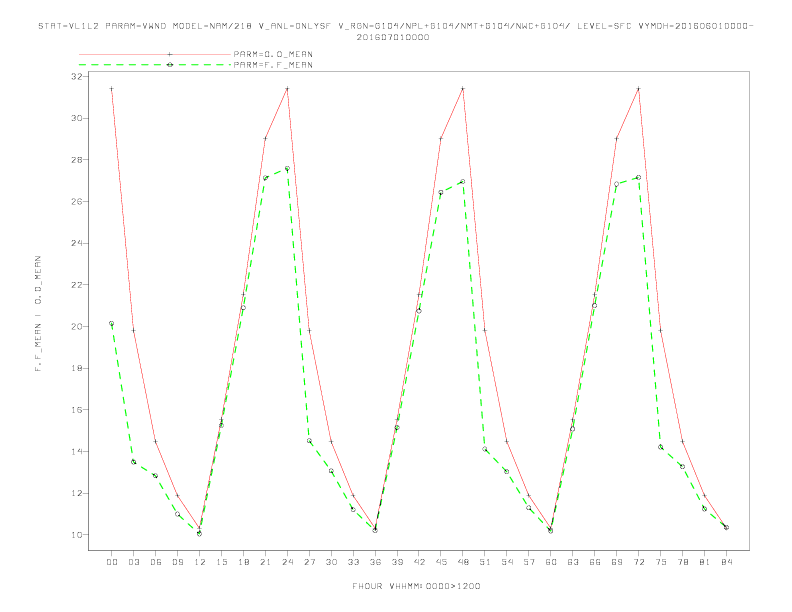The image size is (792, 612).
Task: Click the x-axis tick label 09
Action: (177, 562)
